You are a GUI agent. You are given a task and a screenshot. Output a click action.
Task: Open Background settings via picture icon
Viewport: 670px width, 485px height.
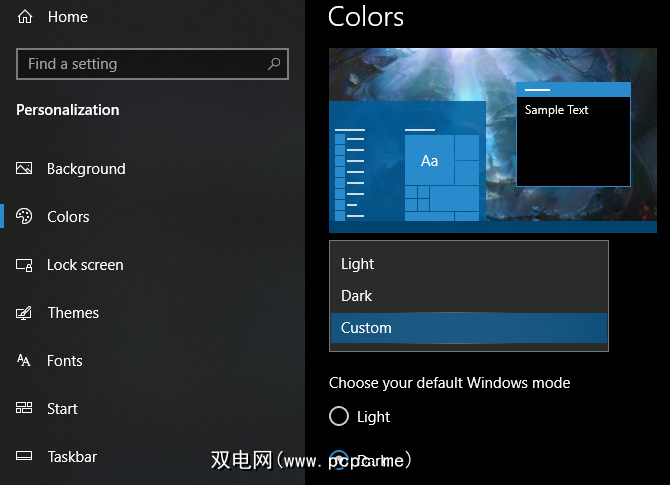coord(25,169)
